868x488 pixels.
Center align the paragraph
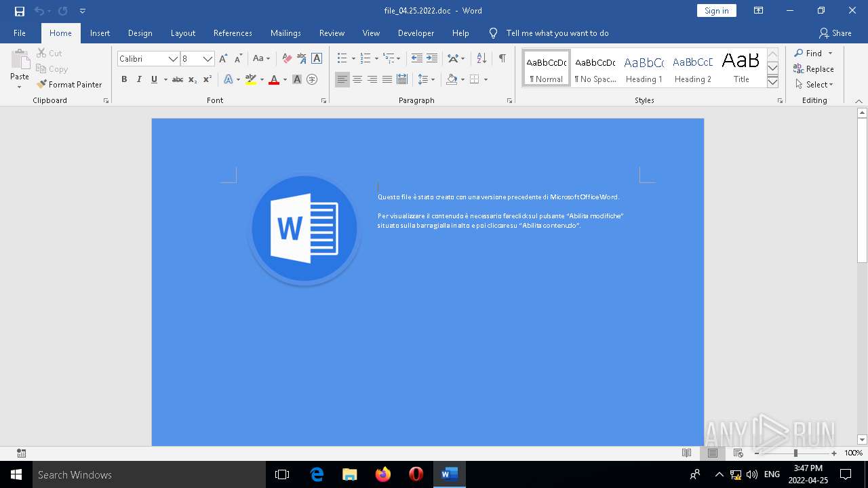click(357, 79)
